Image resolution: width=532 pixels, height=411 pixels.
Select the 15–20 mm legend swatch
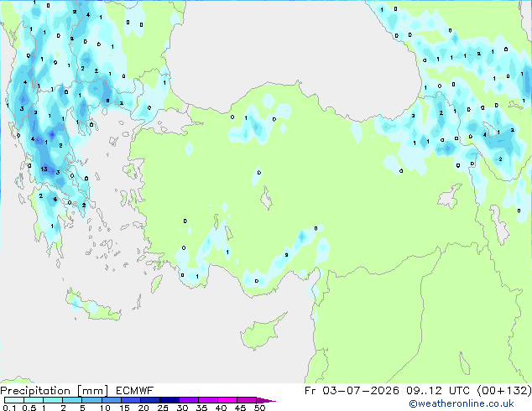tap(130, 400)
